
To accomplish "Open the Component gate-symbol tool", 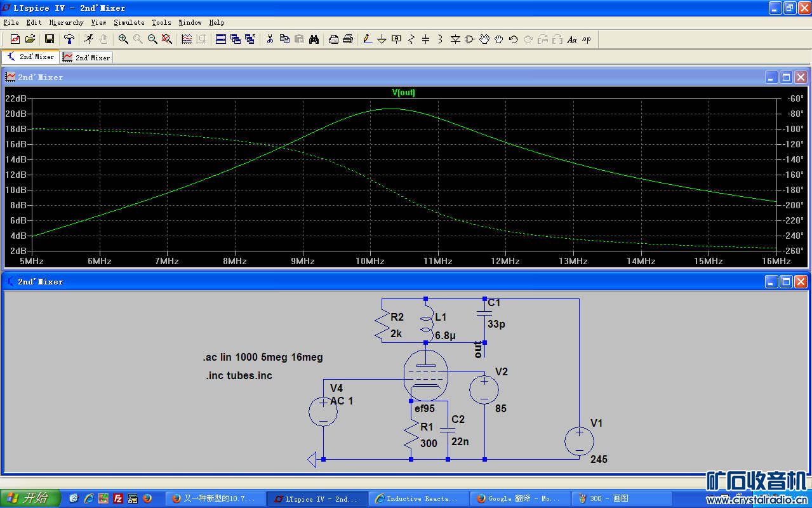I will 470,39.
